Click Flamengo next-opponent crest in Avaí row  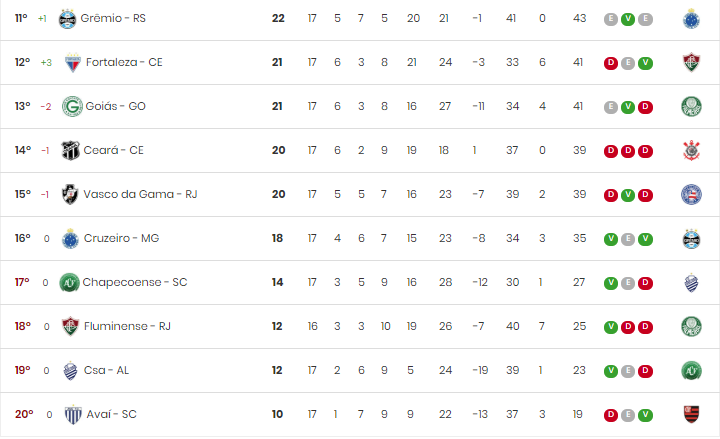(691, 414)
